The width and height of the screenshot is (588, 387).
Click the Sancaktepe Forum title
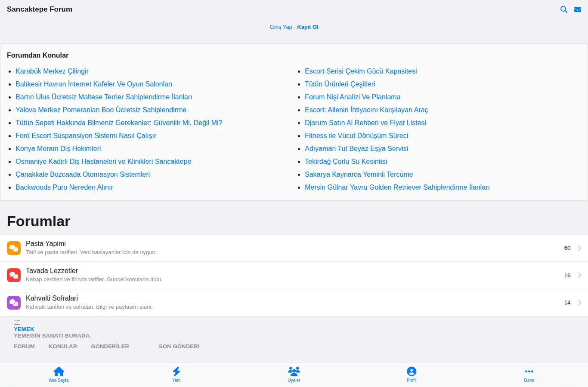click(40, 9)
